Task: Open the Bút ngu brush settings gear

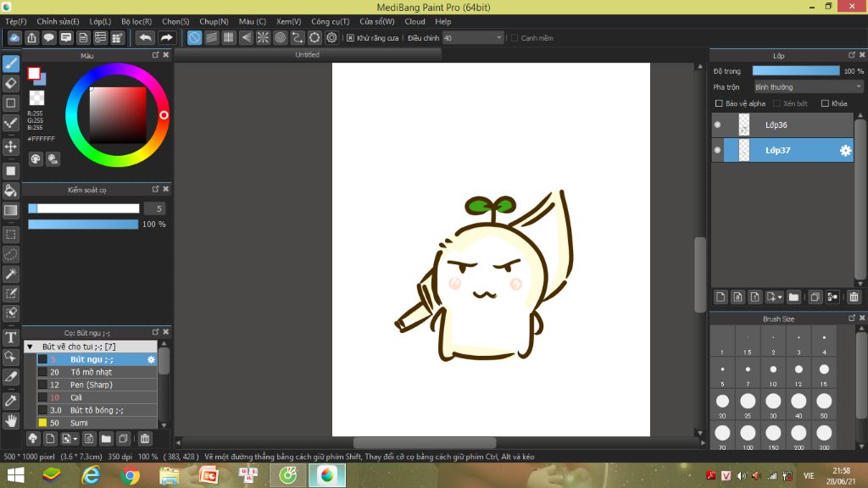Action: point(151,359)
